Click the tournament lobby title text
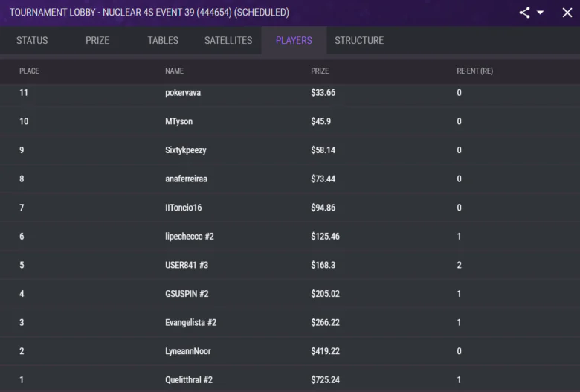Screen dimensions: 580x392 149,12
